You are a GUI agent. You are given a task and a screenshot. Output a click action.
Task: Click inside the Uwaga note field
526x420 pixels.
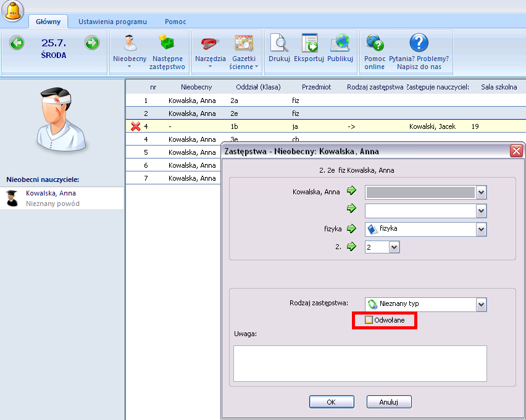[x=360, y=363]
